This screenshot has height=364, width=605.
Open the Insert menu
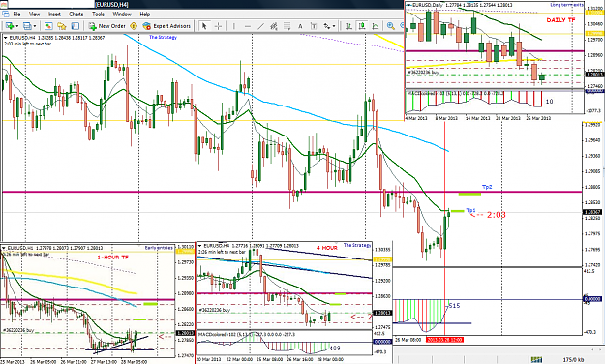54,15
